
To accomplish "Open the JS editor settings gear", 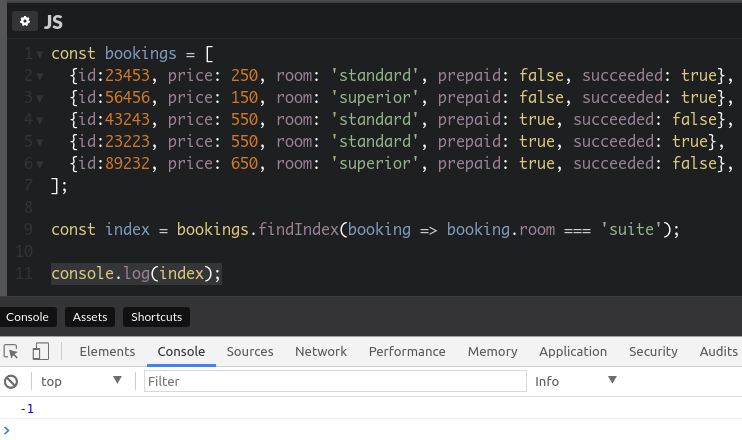I will (x=25, y=21).
